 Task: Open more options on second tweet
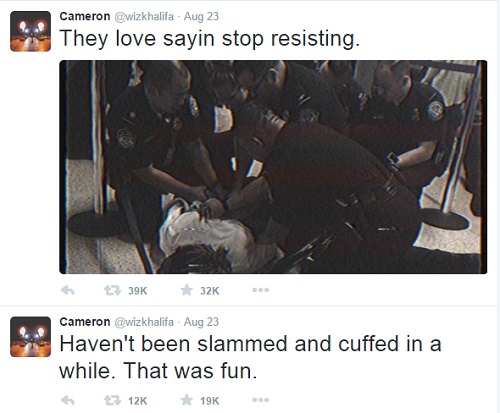point(261,400)
